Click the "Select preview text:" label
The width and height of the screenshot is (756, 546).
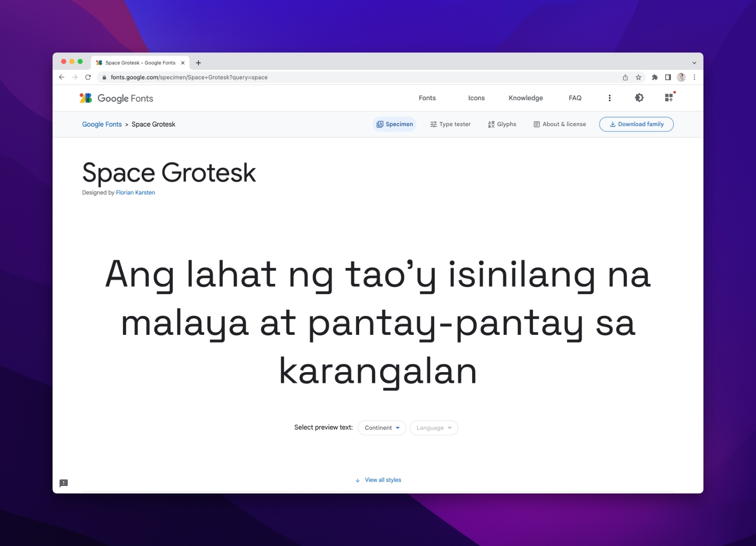(324, 427)
